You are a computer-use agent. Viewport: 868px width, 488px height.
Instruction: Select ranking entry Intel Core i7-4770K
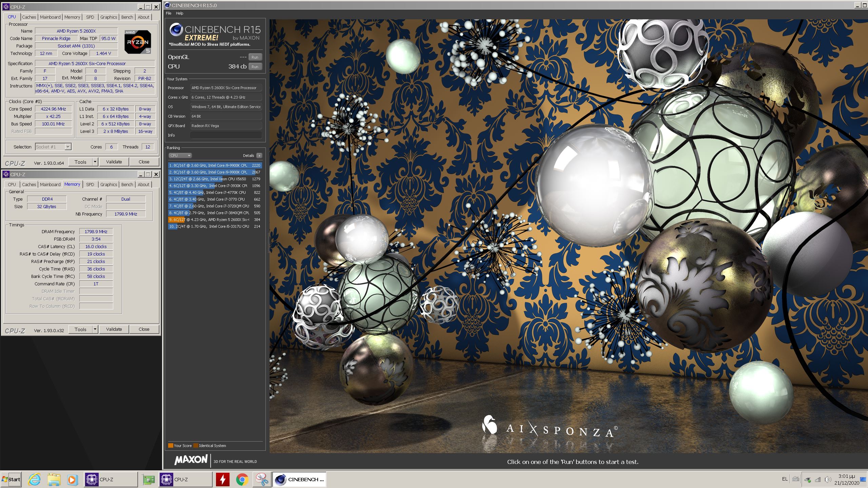click(x=215, y=192)
